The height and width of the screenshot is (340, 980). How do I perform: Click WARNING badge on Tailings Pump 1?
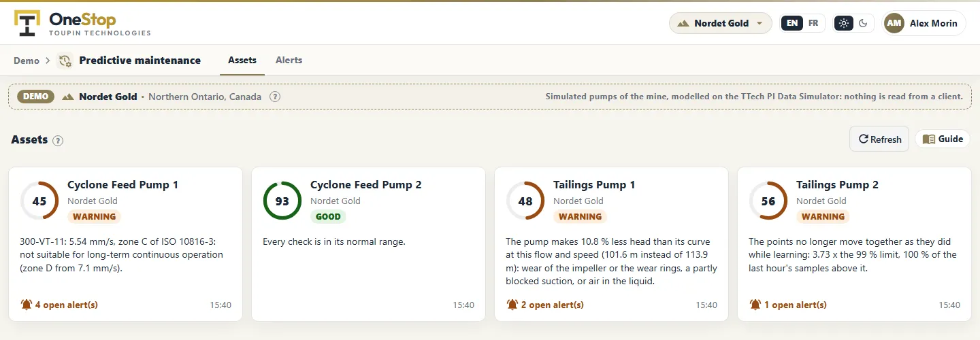pos(580,217)
